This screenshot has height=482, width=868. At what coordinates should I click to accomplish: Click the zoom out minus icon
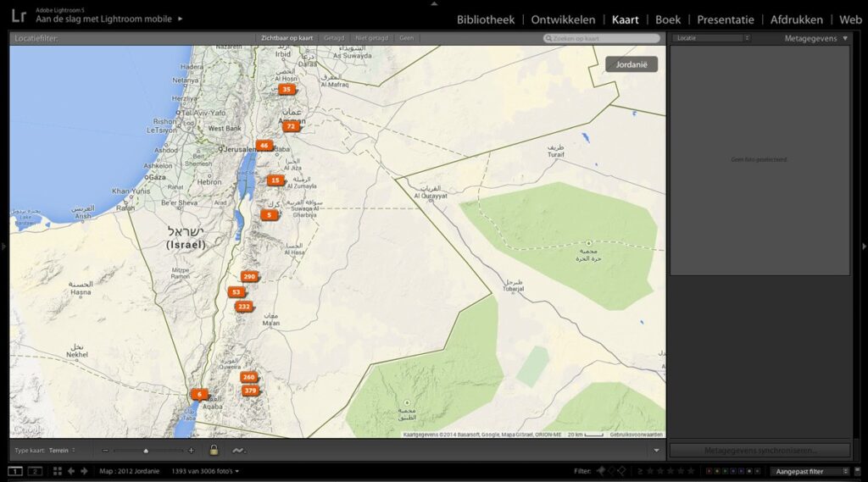[x=105, y=451]
